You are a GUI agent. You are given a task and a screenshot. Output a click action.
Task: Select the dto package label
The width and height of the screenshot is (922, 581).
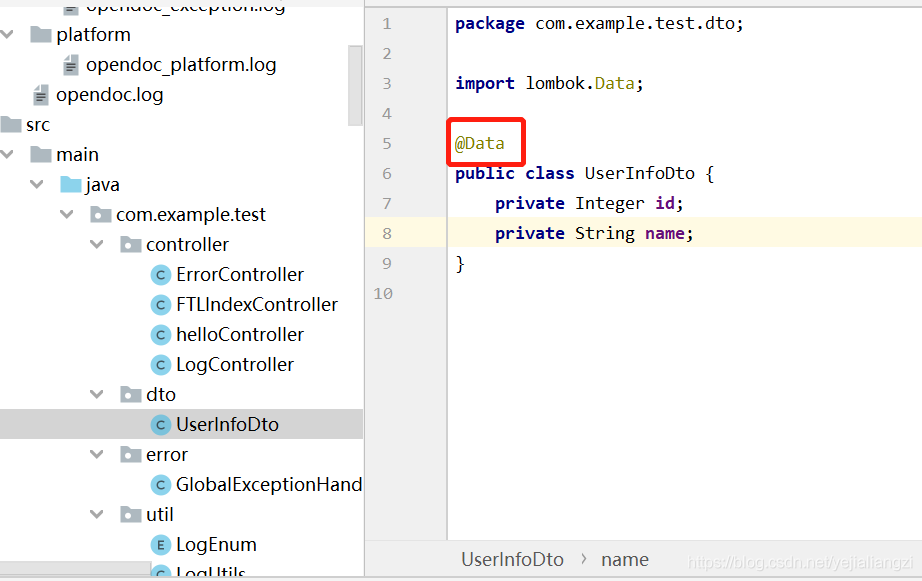point(161,395)
